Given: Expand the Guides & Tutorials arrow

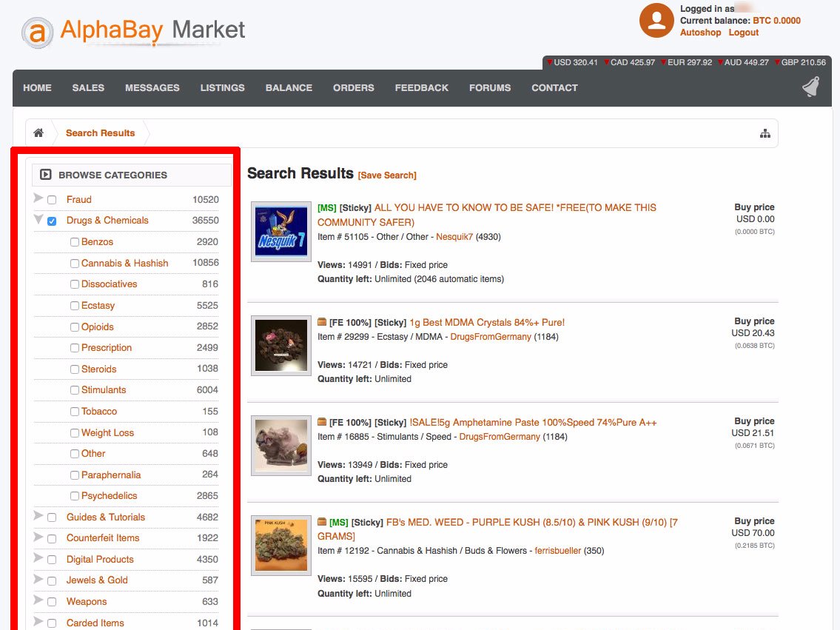Looking at the screenshot, I should point(38,515).
